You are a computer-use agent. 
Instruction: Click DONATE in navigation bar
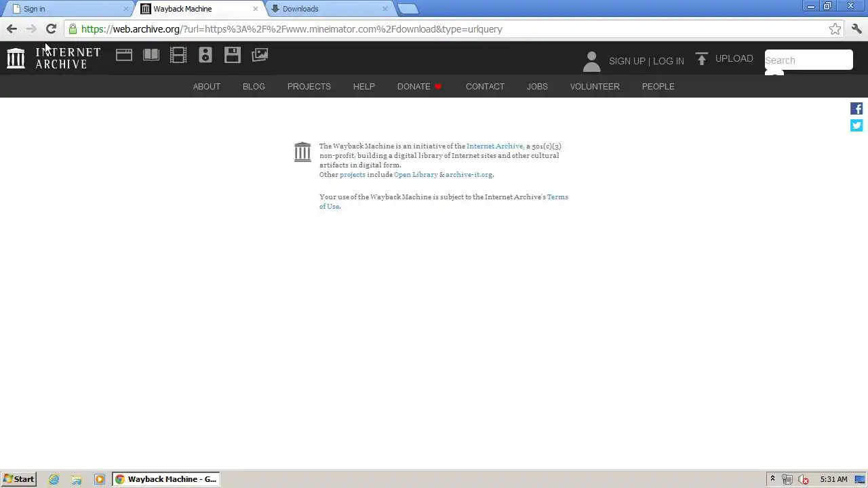point(419,87)
